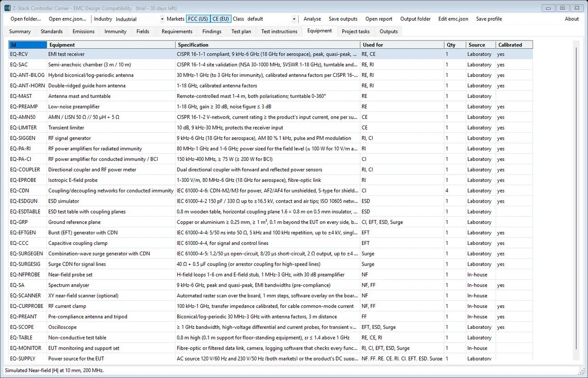Click Open emc.json... in the toolbar
Viewport: 588px width, 378px height.
(68, 19)
